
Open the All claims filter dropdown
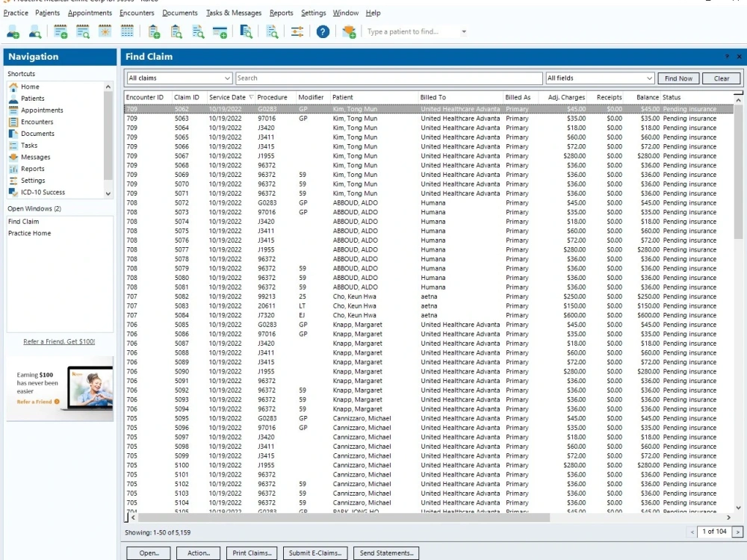(179, 78)
